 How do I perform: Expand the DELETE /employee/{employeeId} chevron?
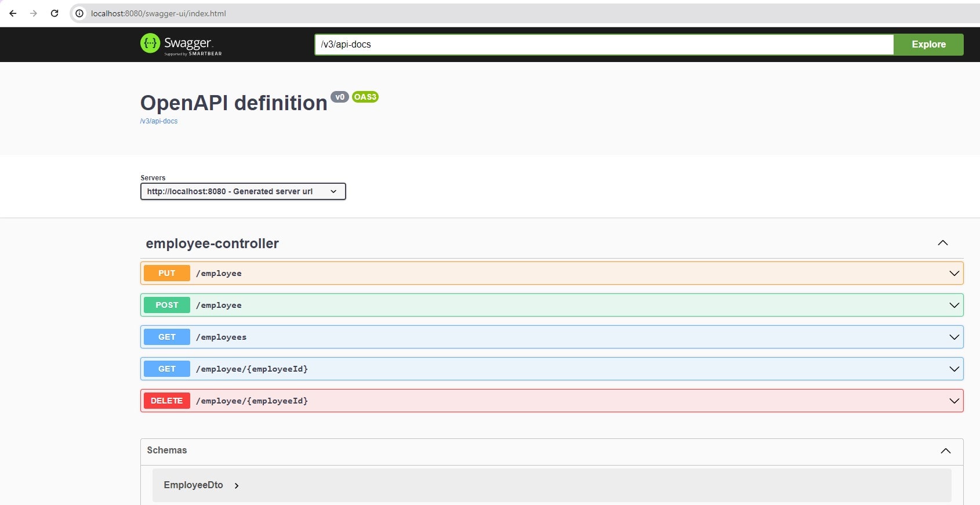(x=954, y=401)
